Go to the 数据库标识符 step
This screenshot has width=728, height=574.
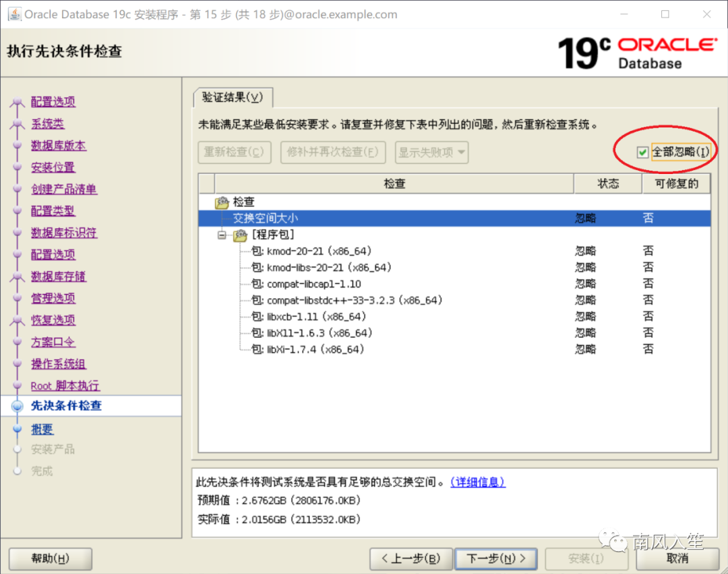(64, 233)
